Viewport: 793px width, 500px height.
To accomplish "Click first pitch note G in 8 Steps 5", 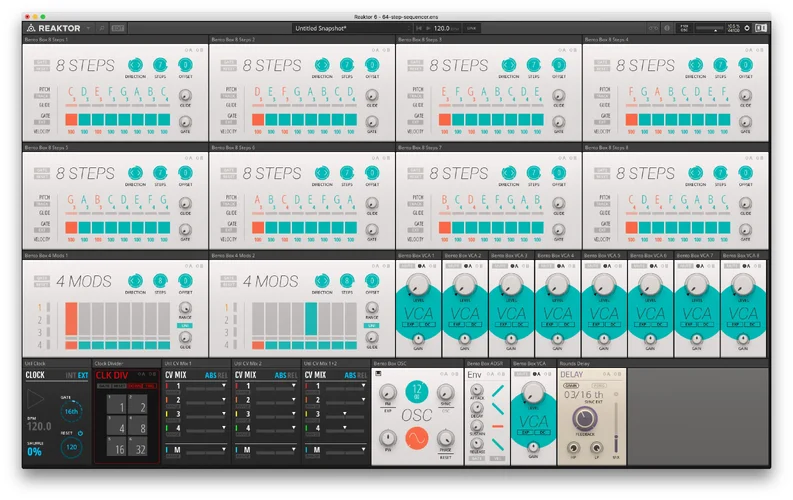I will [71, 200].
